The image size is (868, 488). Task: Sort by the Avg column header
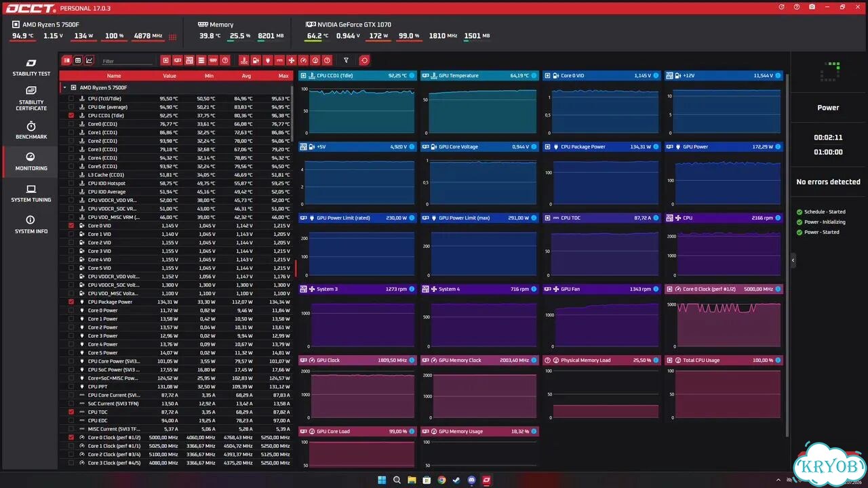[247, 76]
